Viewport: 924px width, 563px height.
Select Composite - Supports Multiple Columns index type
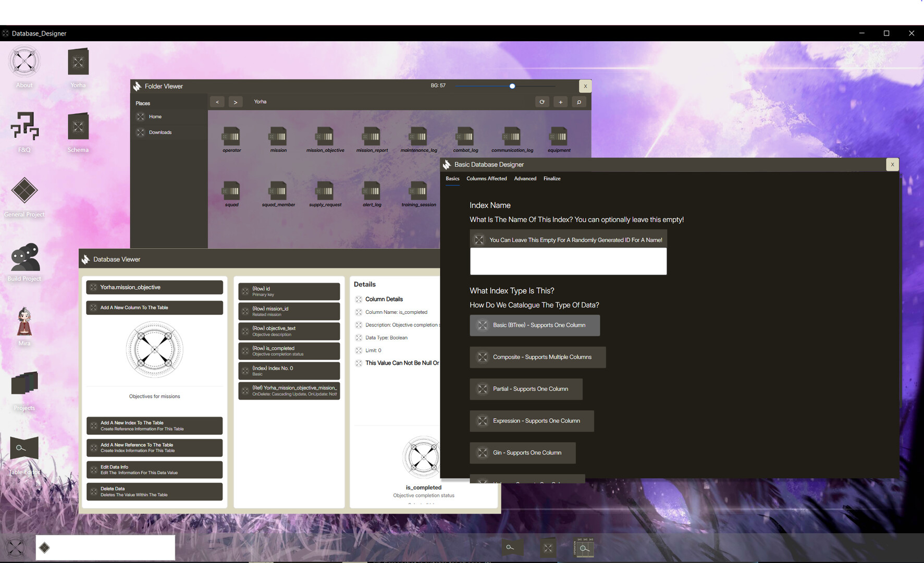point(537,357)
